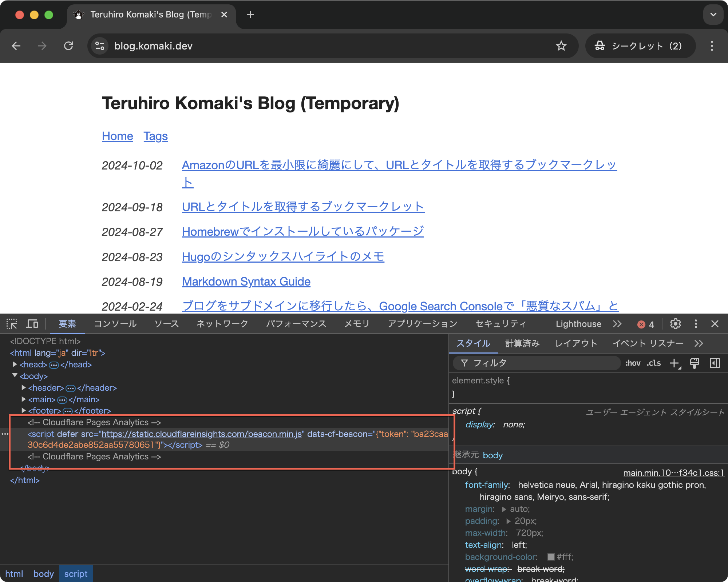Select script in the DOM breadcrumb bar

76,574
